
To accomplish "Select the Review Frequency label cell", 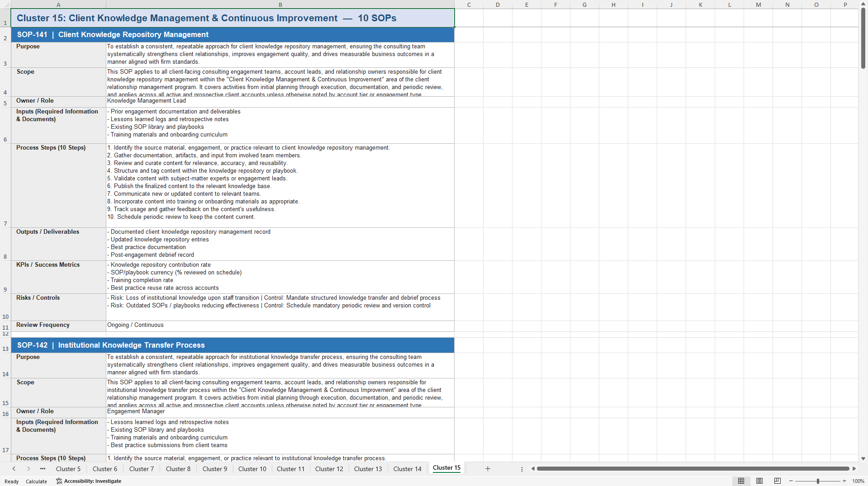I will pyautogui.click(x=58, y=326).
